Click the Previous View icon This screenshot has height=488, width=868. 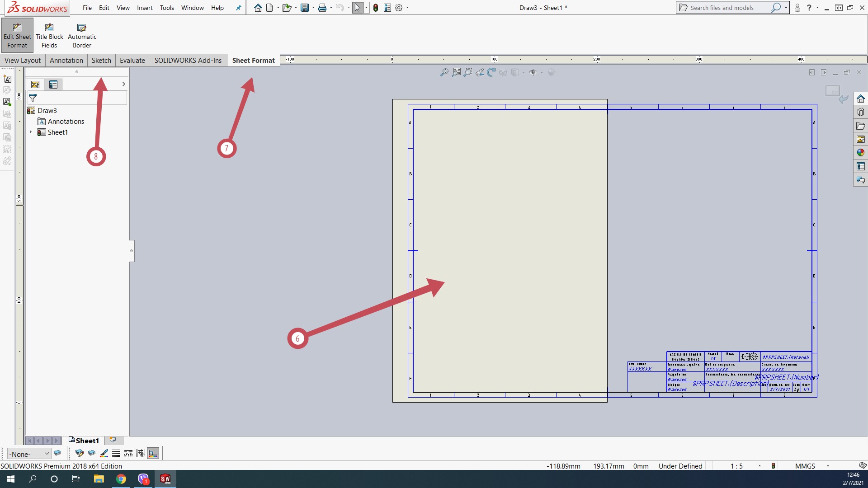480,72
